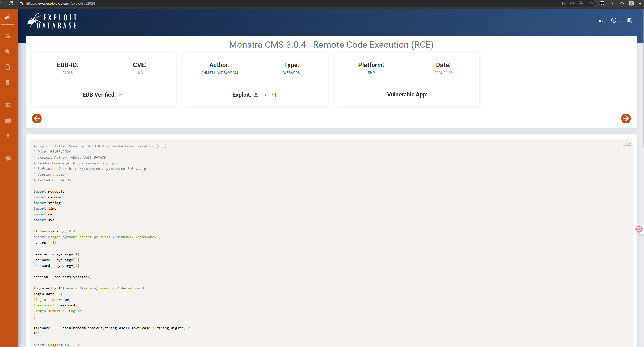
Task: Click the PHP platform link
Action: pos(371,73)
